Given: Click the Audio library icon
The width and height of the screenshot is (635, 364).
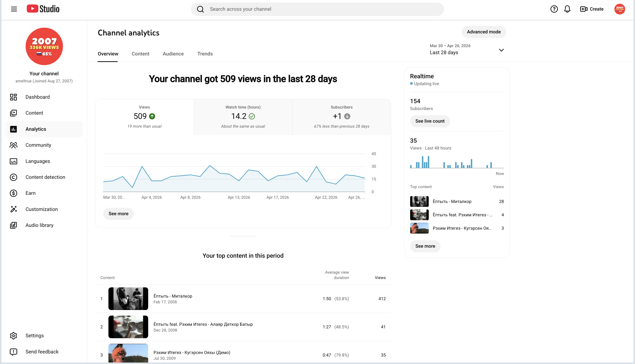Looking at the screenshot, I should click(14, 225).
